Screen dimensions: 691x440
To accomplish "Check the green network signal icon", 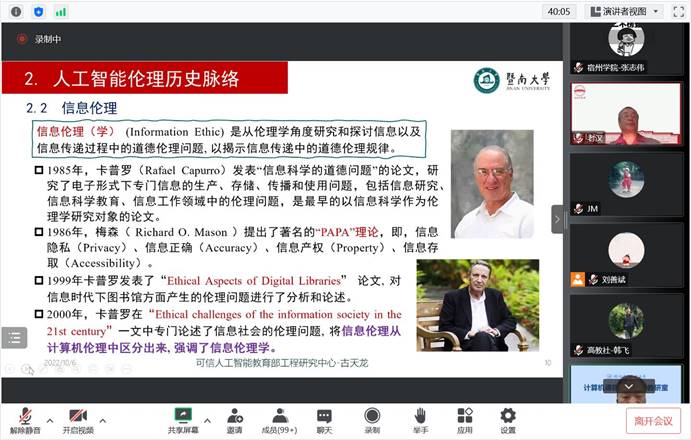I will click(61, 11).
